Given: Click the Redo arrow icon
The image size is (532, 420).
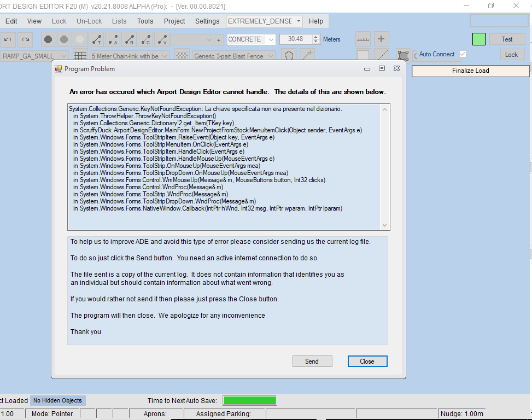Looking at the screenshot, I should (25, 40).
